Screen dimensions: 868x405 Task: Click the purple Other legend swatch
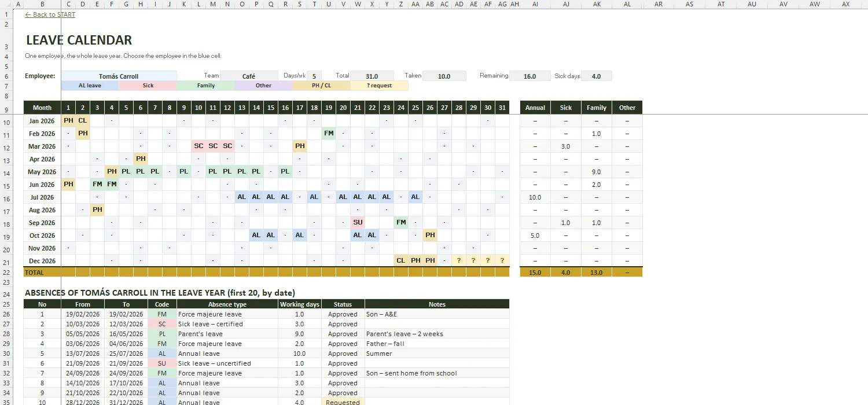tap(263, 86)
